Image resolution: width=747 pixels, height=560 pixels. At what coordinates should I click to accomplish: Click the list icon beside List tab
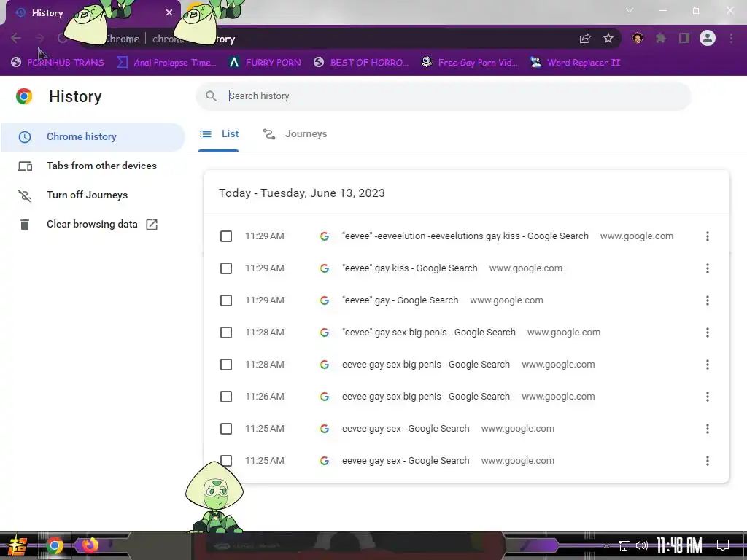[x=206, y=134]
